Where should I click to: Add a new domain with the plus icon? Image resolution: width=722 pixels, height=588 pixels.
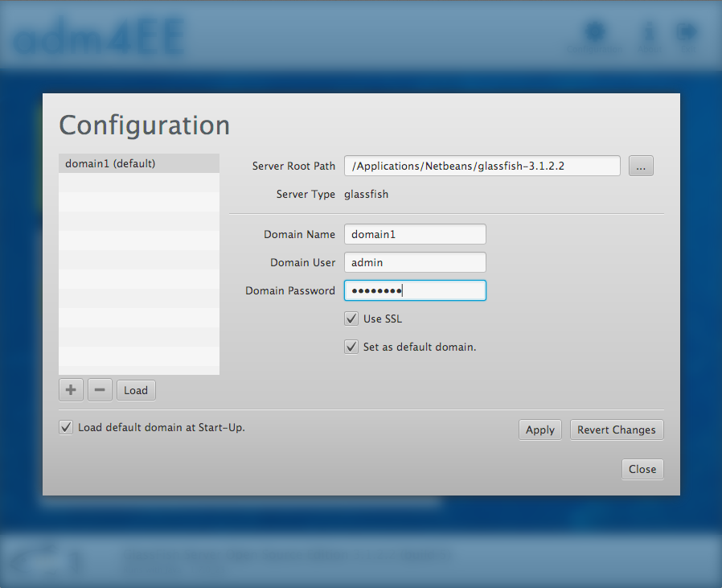(71, 389)
